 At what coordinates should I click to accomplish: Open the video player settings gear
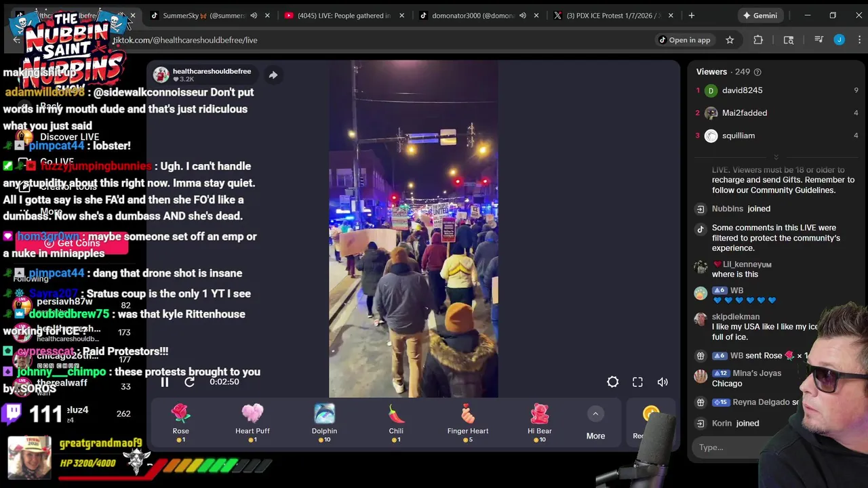coord(612,382)
